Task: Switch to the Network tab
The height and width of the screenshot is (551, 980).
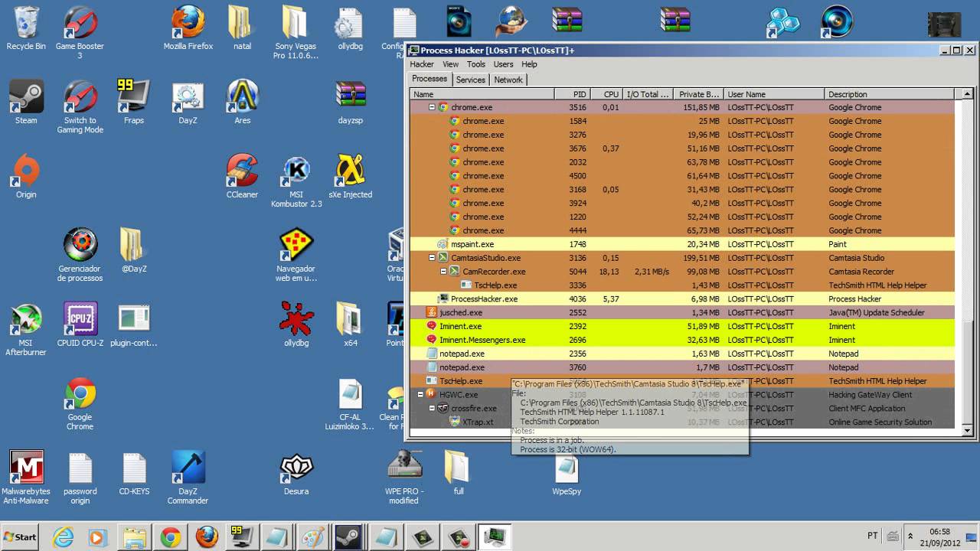Action: point(508,80)
